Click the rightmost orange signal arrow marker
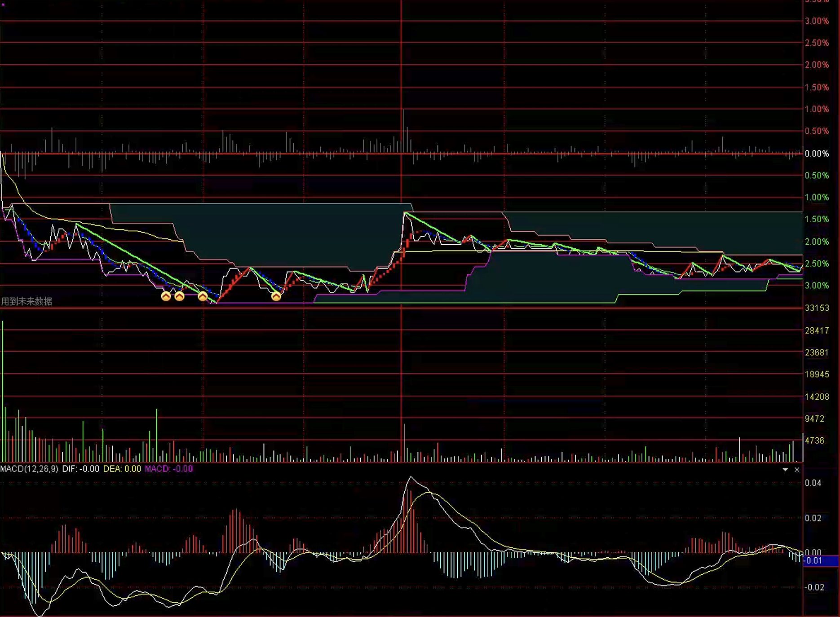Screen dimensions: 840x617 (x=276, y=296)
